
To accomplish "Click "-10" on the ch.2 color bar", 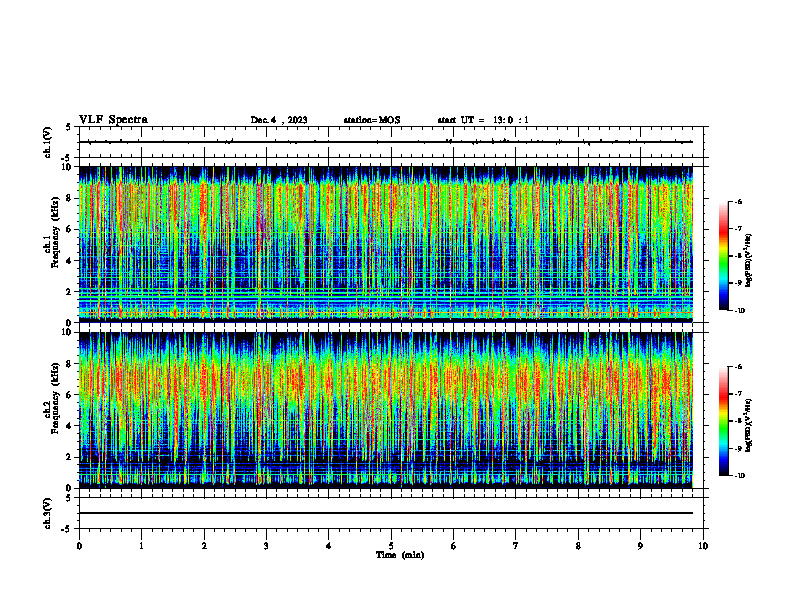I will (740, 476).
